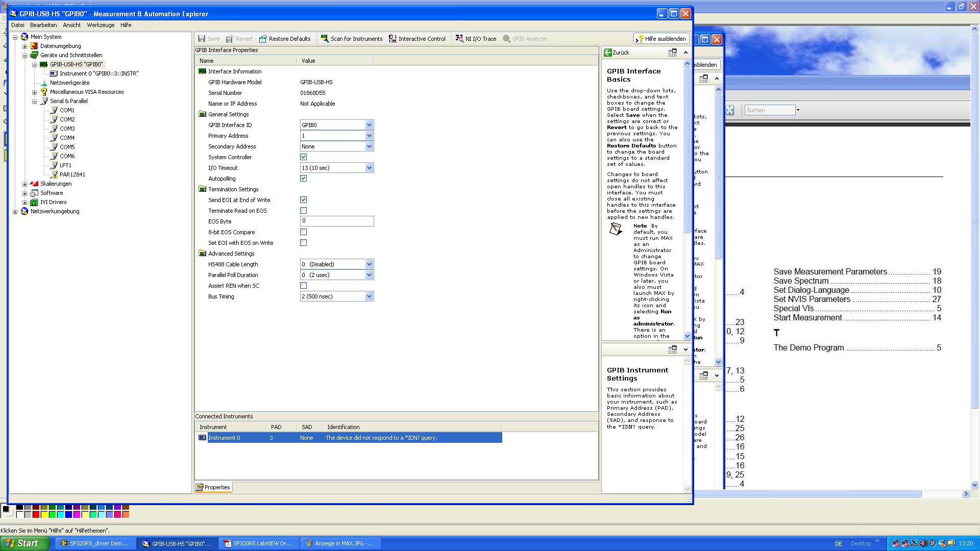Toggle Assert REN when SC checkbox

click(304, 286)
